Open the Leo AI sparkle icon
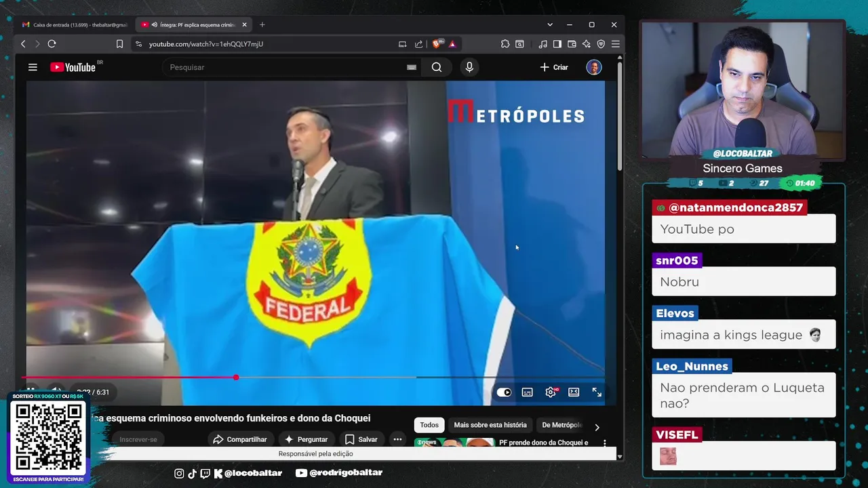 pyautogui.click(x=587, y=44)
